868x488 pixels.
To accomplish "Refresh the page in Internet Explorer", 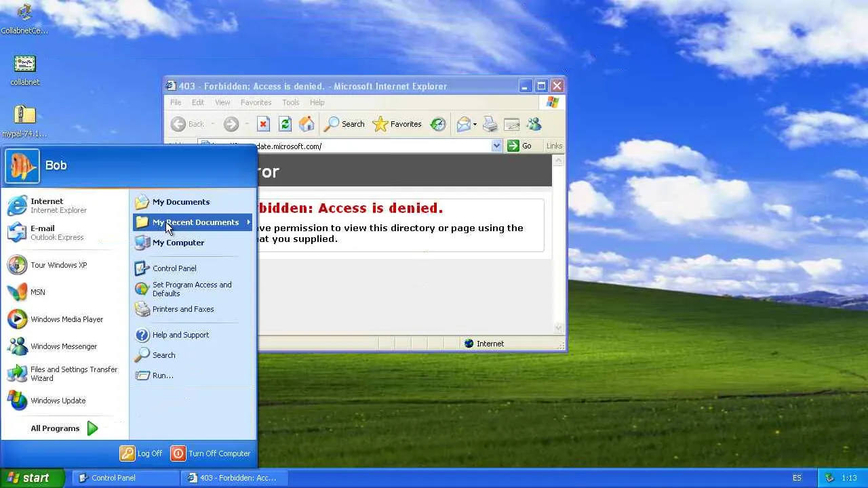I will pos(285,124).
